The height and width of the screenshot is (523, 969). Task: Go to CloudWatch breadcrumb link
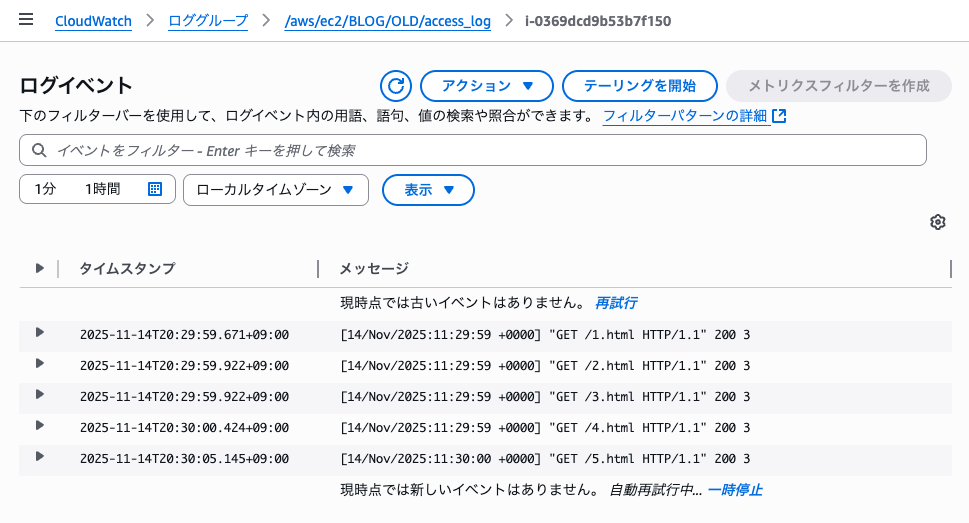coord(93,21)
